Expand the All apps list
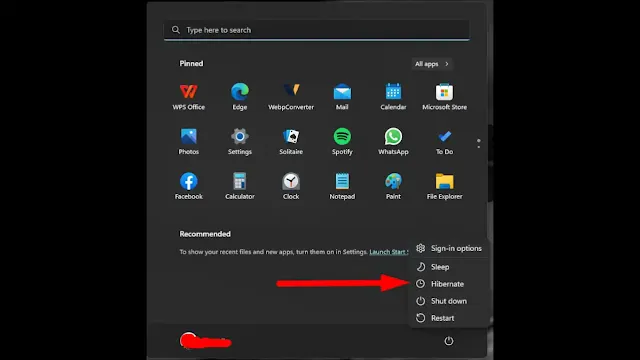The height and width of the screenshot is (360, 640). point(432,64)
